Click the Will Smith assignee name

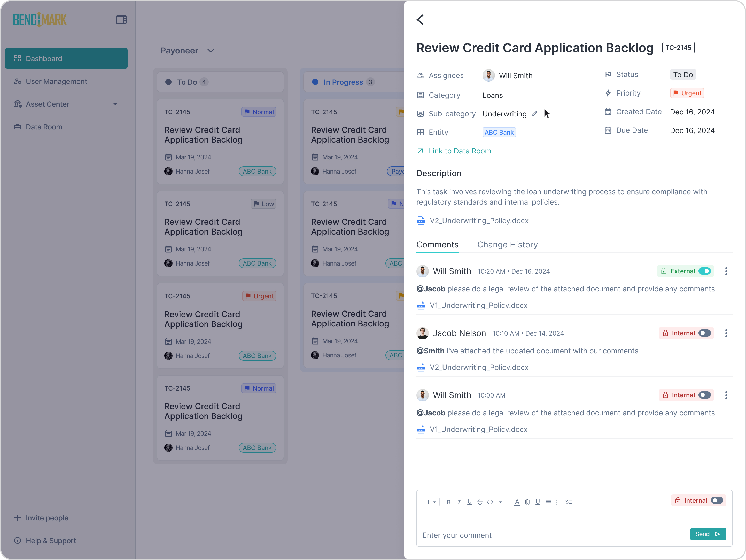pyautogui.click(x=516, y=76)
